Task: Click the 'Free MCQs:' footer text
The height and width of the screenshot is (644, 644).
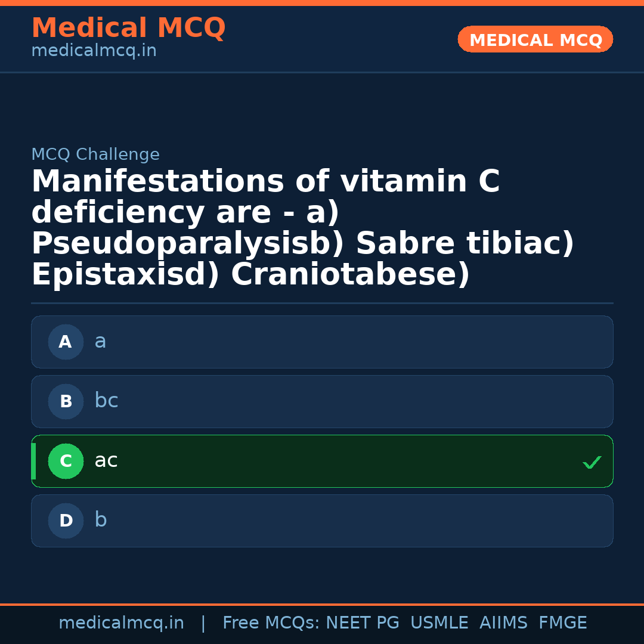Action: (271, 623)
